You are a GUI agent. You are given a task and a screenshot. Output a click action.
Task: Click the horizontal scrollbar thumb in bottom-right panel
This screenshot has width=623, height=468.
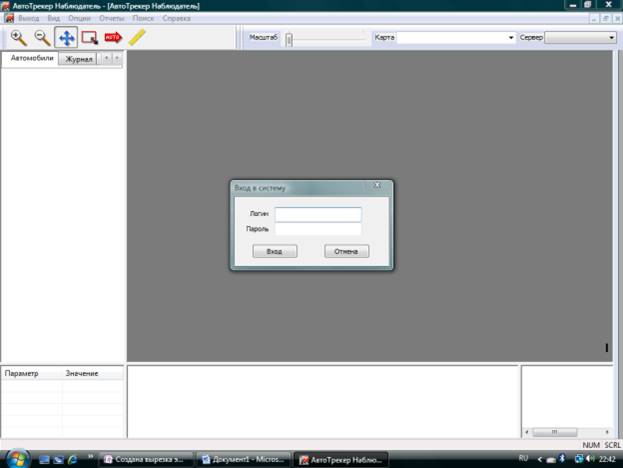point(554,432)
